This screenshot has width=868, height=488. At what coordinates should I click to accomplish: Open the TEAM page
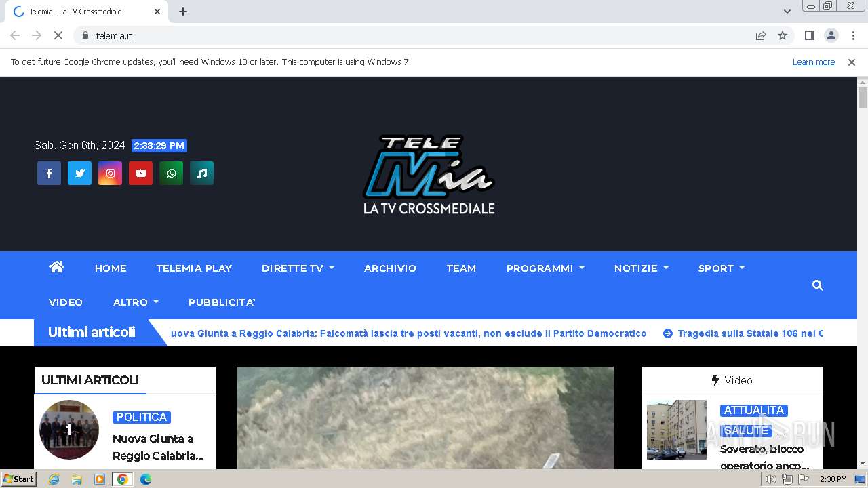click(x=461, y=268)
